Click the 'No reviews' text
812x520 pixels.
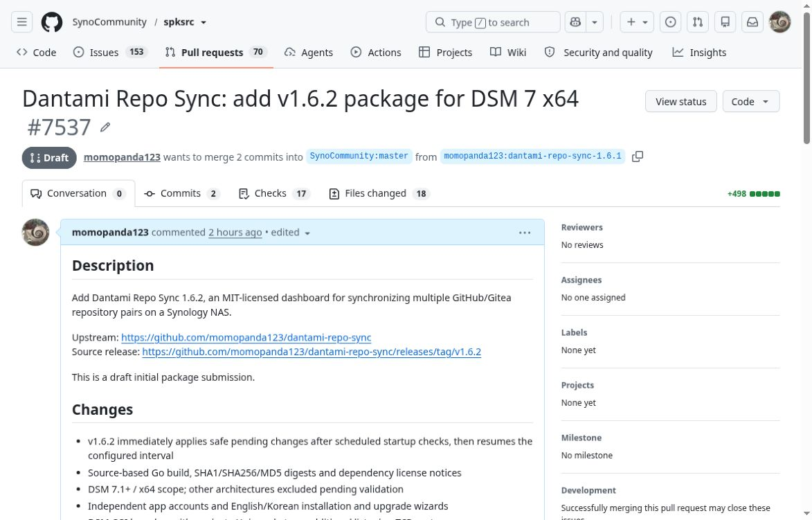pos(582,245)
